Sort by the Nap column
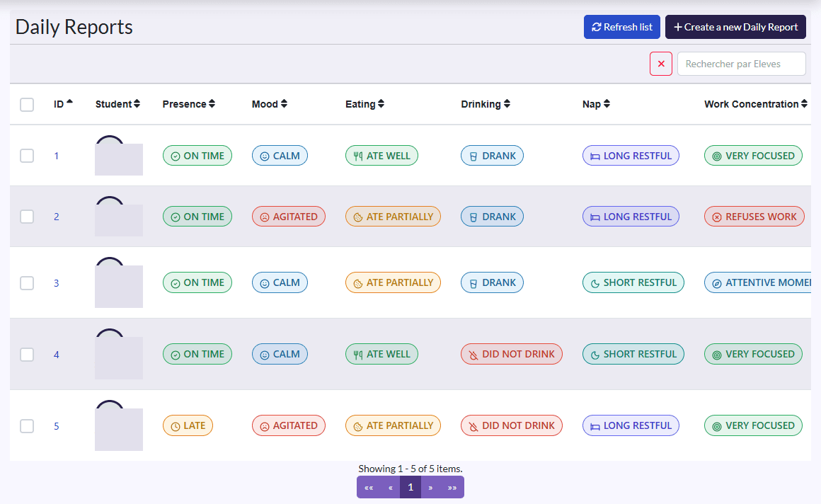The height and width of the screenshot is (504, 821). pos(596,104)
